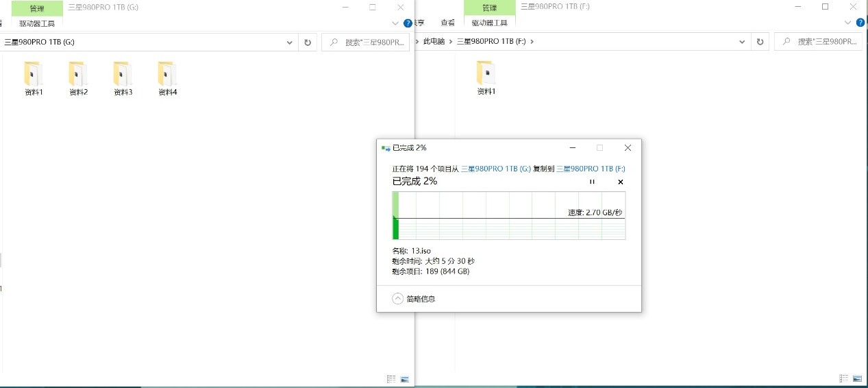Expand the ribbon in F: window

tap(847, 23)
